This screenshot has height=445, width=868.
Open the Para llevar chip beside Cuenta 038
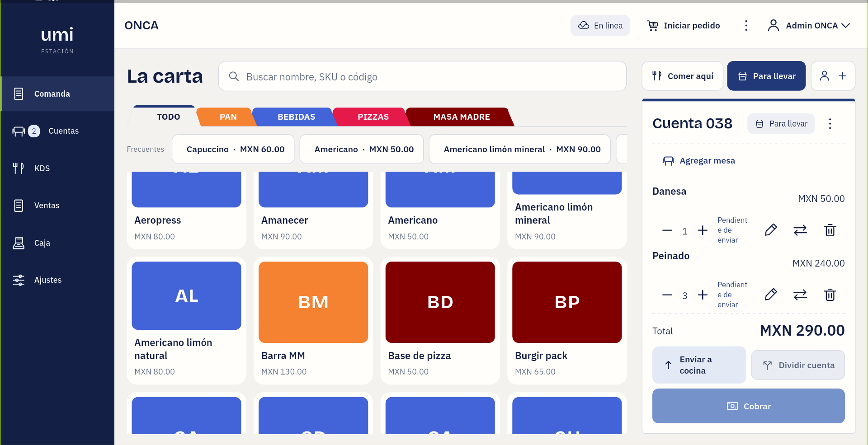[x=781, y=124]
